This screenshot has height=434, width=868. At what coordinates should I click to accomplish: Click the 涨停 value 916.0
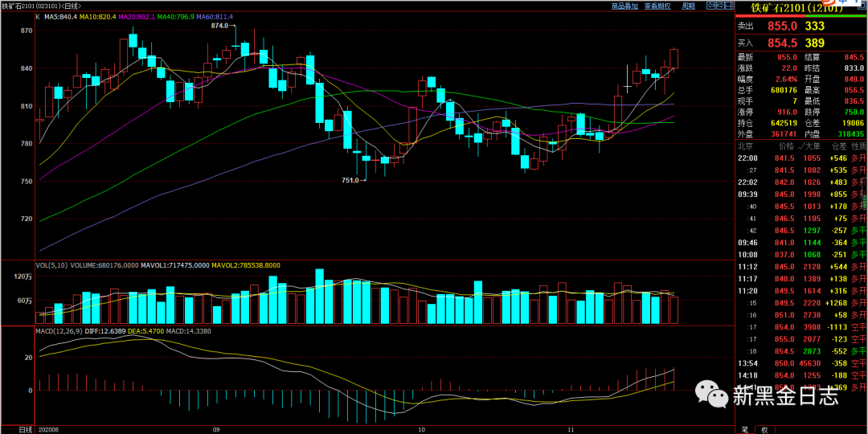click(x=787, y=113)
